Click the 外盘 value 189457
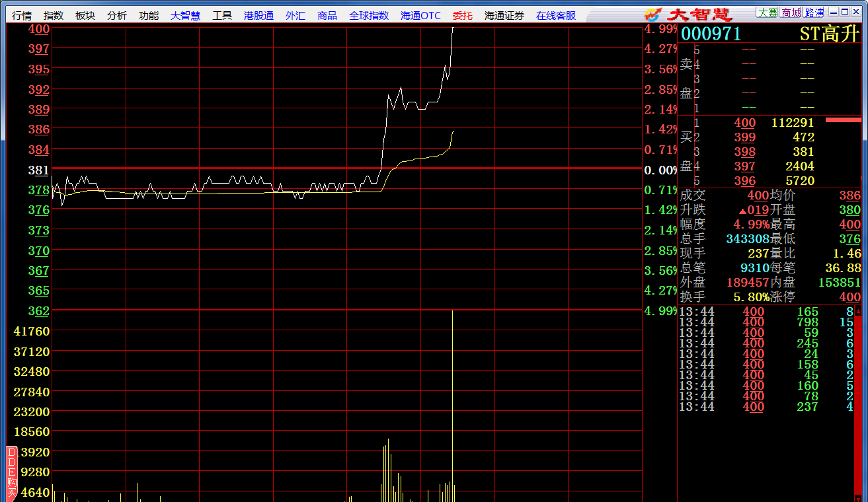The height and width of the screenshot is (502, 868). [x=747, y=283]
